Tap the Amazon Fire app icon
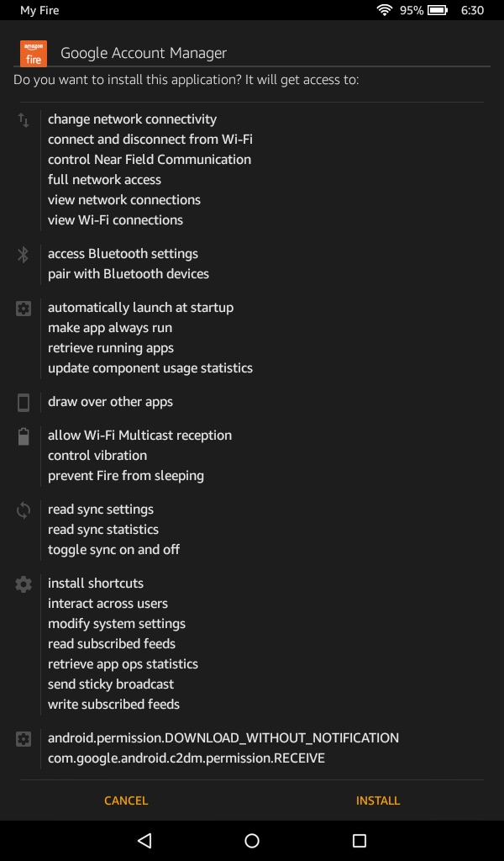 (x=34, y=53)
